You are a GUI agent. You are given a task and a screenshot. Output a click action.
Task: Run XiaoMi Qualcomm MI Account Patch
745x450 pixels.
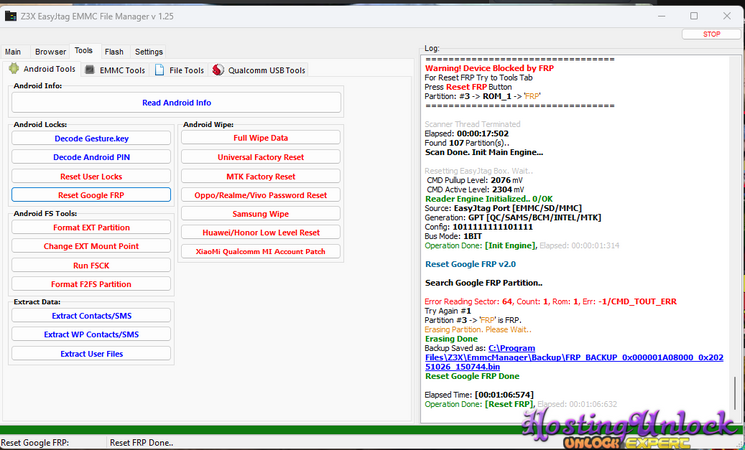(260, 252)
